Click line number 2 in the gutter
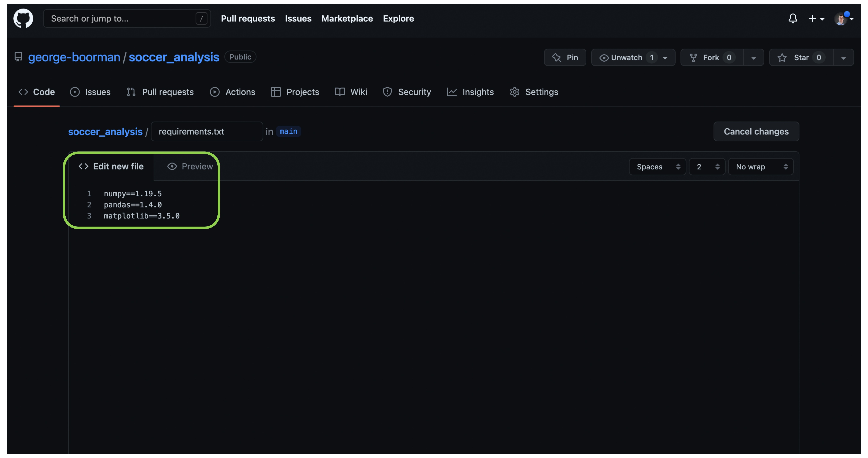Screen dimensions: 868x458 [89, 205]
